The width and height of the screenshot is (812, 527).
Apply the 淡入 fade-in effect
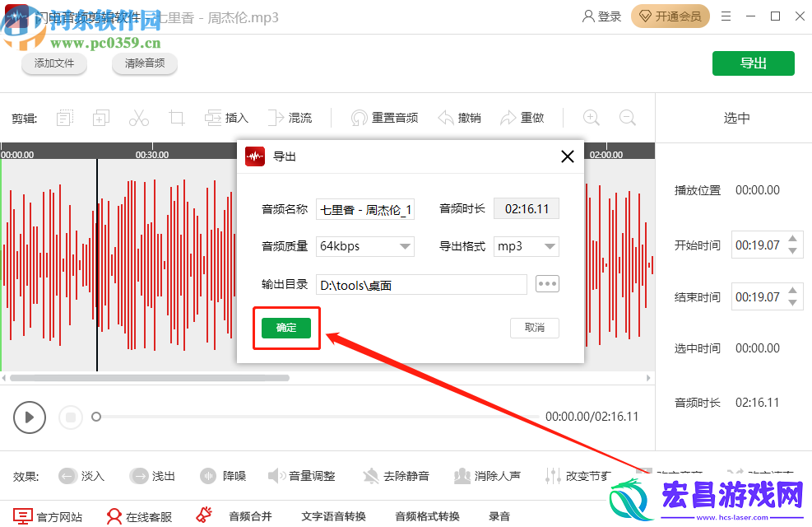coord(81,476)
